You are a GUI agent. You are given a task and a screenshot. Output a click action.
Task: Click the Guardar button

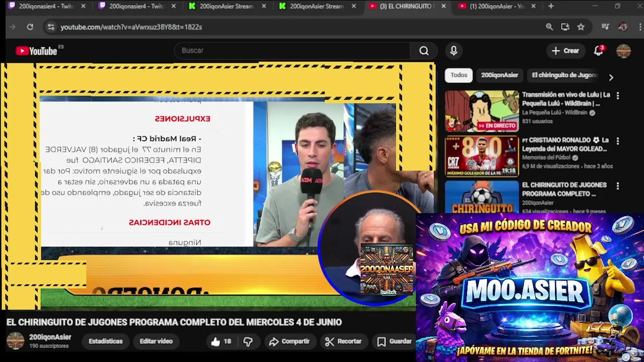tap(394, 342)
